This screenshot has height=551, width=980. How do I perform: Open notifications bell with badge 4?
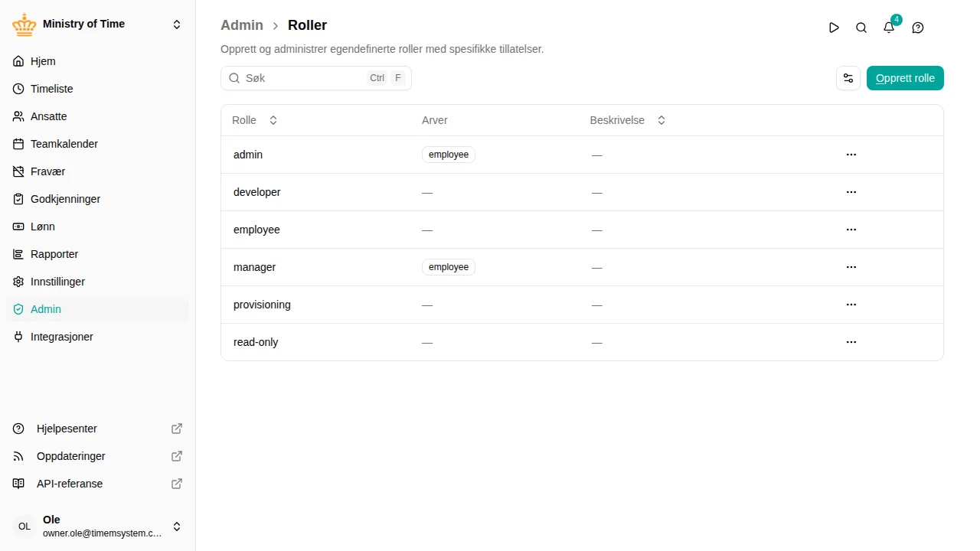(x=889, y=28)
